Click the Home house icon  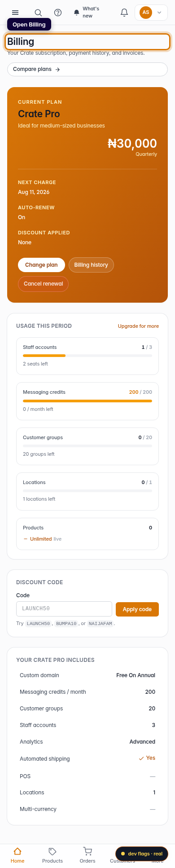[x=17, y=851]
